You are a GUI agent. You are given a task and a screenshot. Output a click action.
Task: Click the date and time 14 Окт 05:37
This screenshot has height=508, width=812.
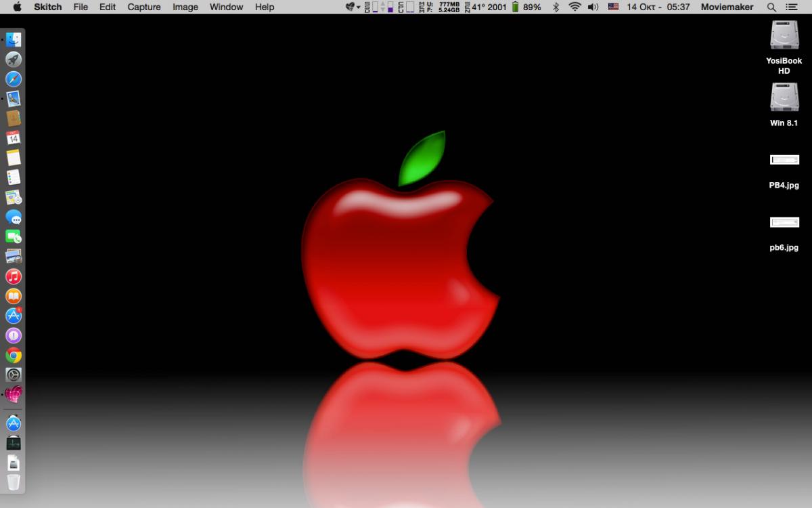tap(658, 7)
